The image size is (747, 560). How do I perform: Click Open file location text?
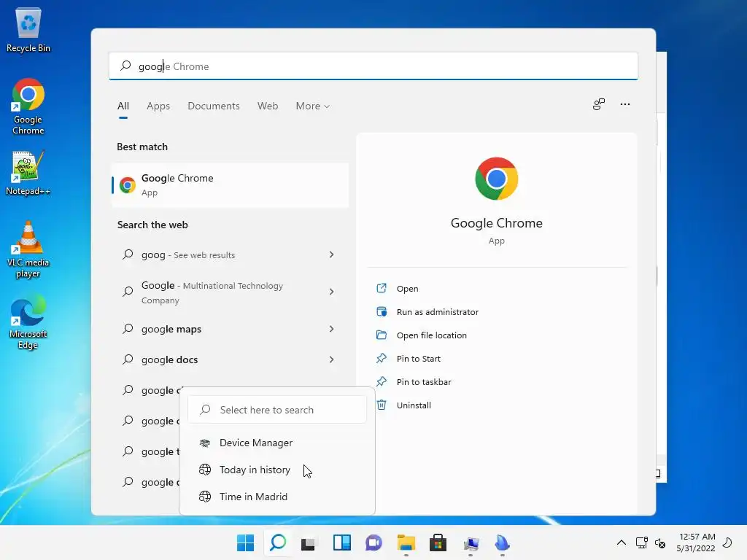tap(432, 335)
